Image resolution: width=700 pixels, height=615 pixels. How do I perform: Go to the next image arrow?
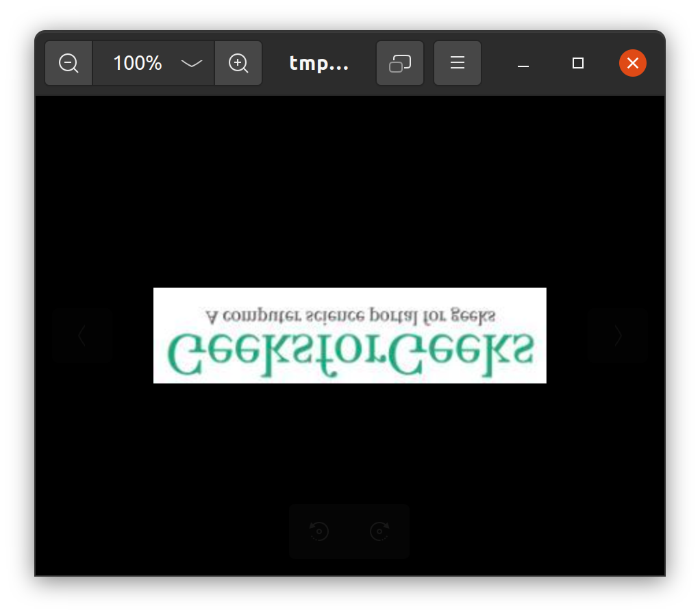pos(618,336)
